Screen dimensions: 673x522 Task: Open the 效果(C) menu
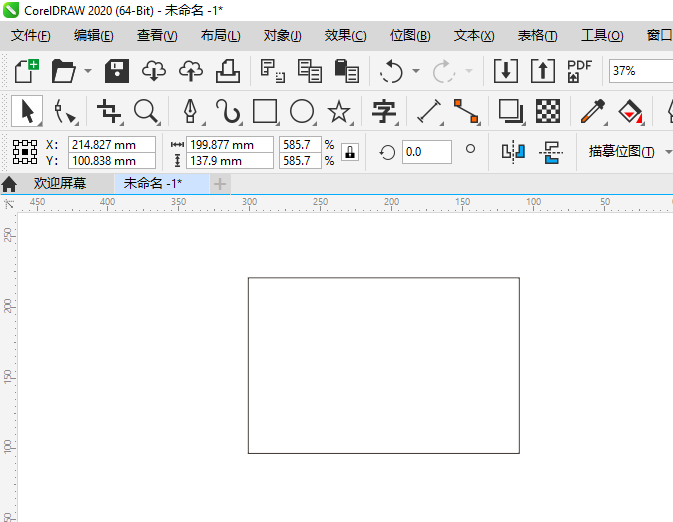(x=345, y=36)
